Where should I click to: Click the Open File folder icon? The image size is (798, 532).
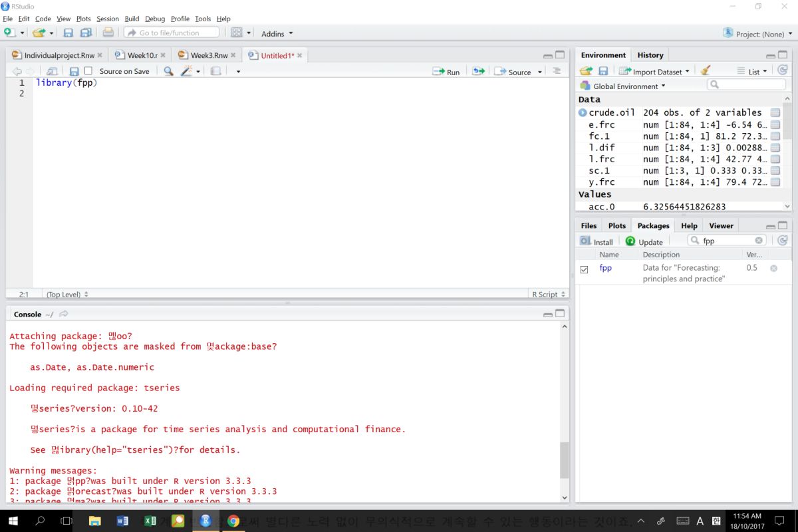(x=39, y=33)
